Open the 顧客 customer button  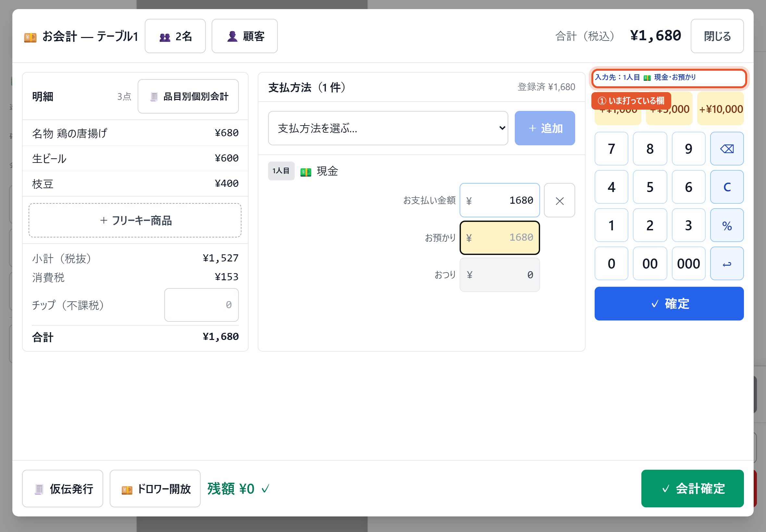tap(244, 36)
